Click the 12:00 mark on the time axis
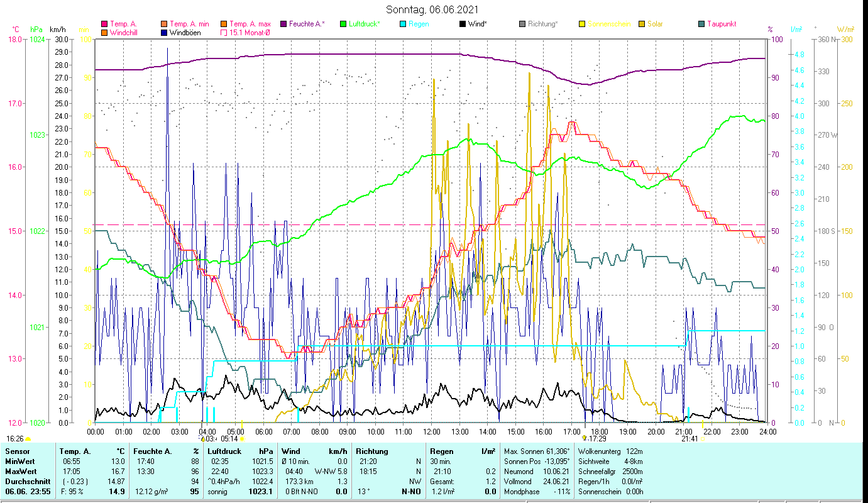 click(x=432, y=431)
